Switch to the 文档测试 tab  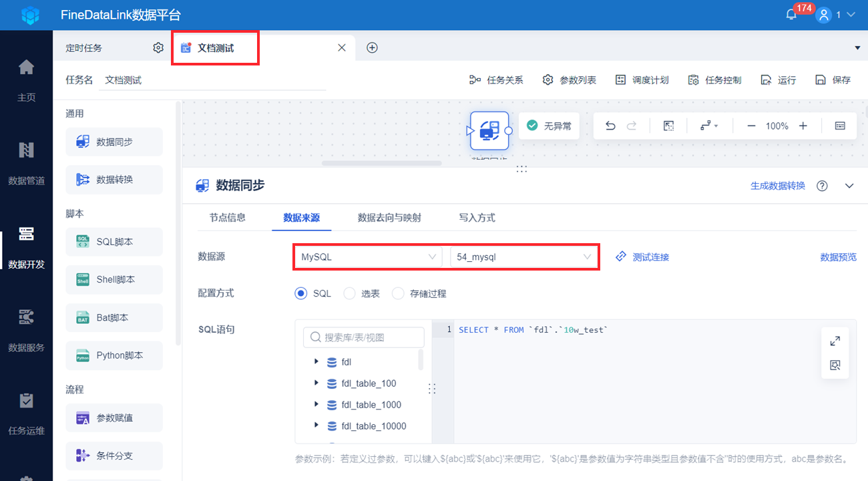pos(216,48)
